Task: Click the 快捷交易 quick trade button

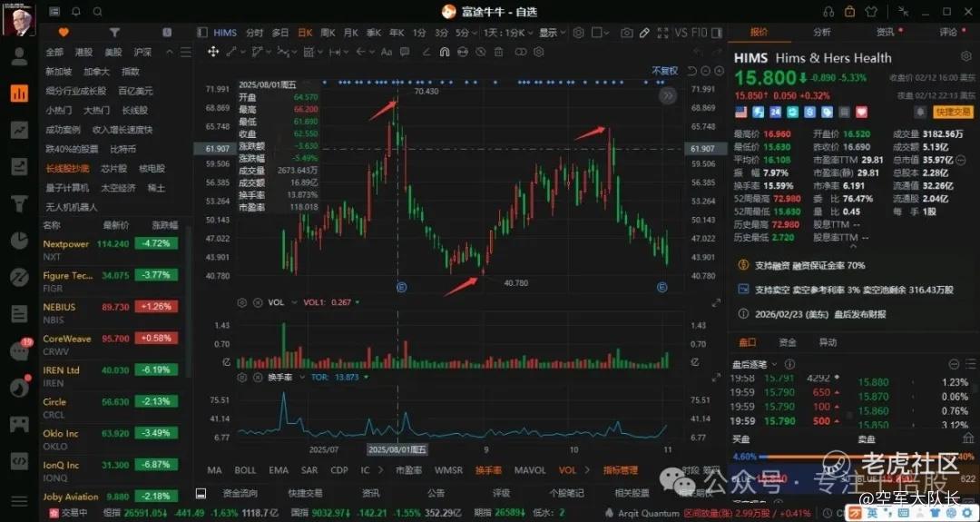Action: pyautogui.click(x=953, y=112)
